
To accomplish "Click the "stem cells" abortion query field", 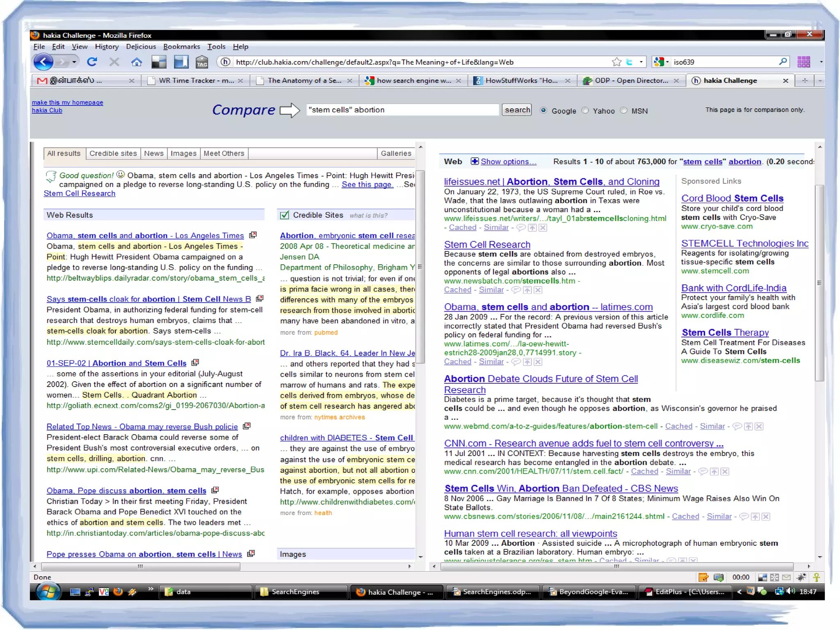I will pyautogui.click(x=402, y=110).
